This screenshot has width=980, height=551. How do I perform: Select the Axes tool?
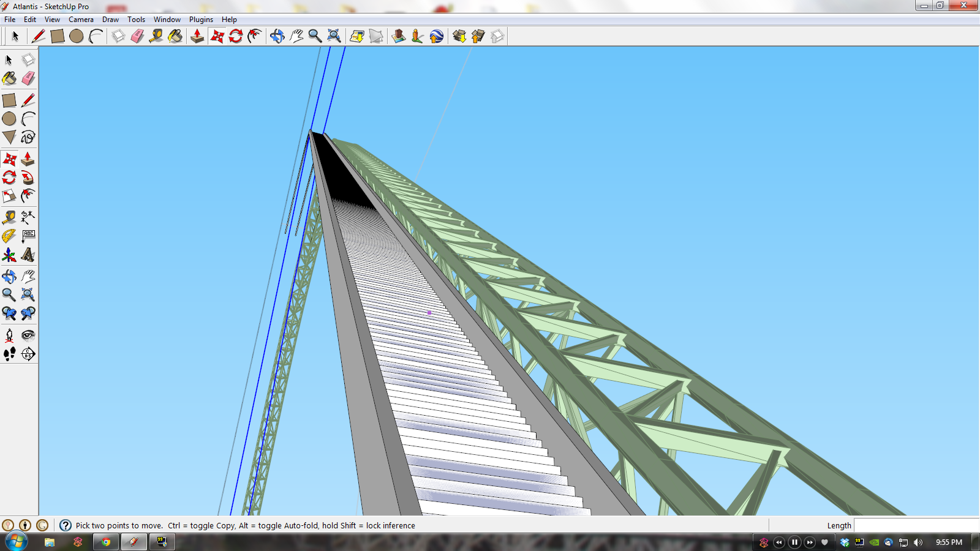[9, 255]
